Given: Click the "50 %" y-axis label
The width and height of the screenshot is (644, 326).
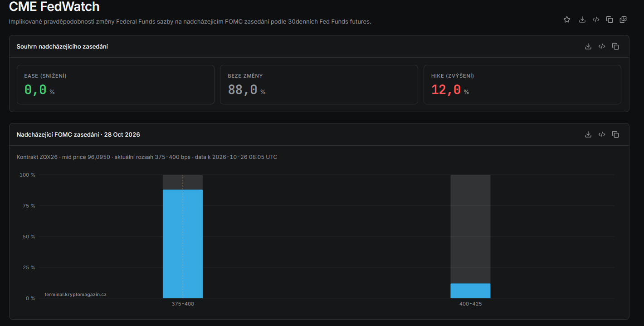Looking at the screenshot, I should pyautogui.click(x=28, y=237).
